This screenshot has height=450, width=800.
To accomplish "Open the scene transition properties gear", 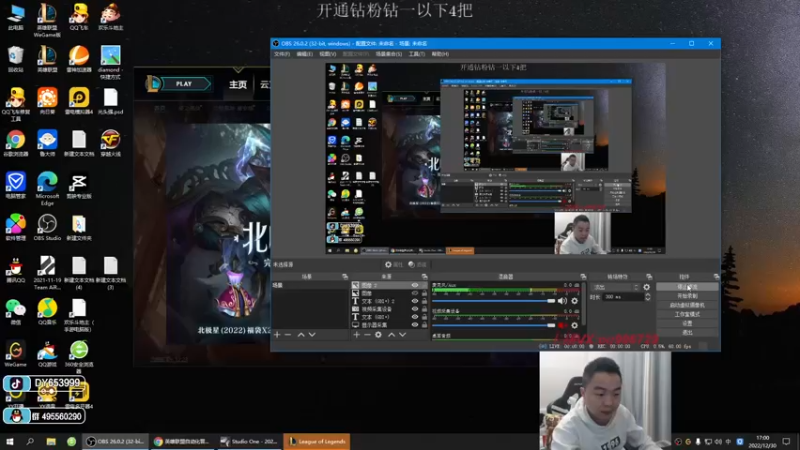I will tap(646, 287).
